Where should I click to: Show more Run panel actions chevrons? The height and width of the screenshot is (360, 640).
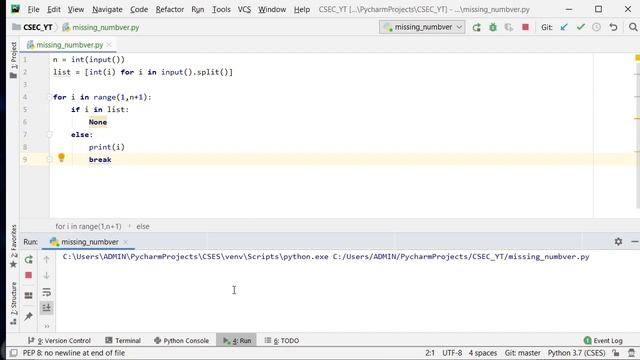click(x=47, y=326)
